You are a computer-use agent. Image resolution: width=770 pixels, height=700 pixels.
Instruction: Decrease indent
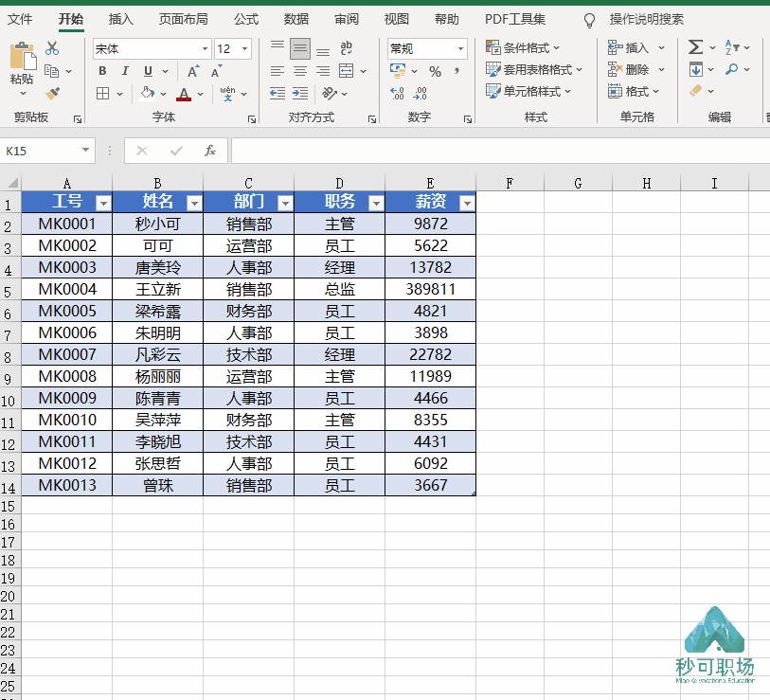(278, 93)
